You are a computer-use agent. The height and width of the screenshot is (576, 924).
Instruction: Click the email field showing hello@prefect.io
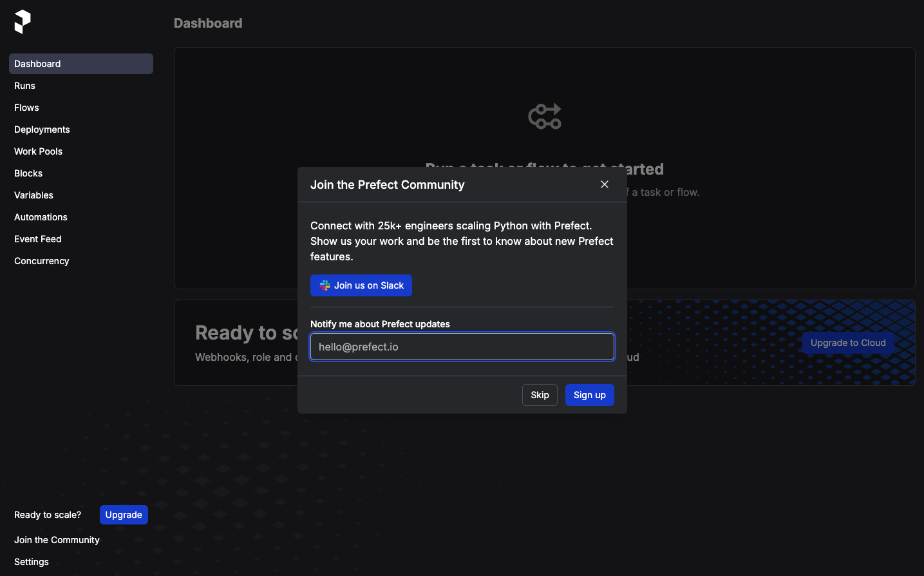(x=462, y=347)
